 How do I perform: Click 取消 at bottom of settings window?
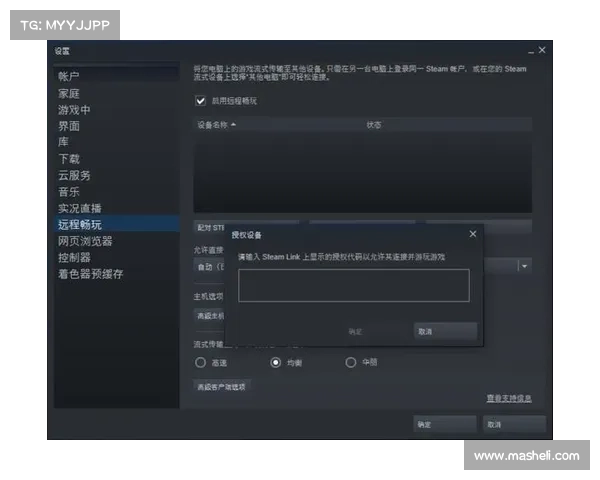point(514,424)
